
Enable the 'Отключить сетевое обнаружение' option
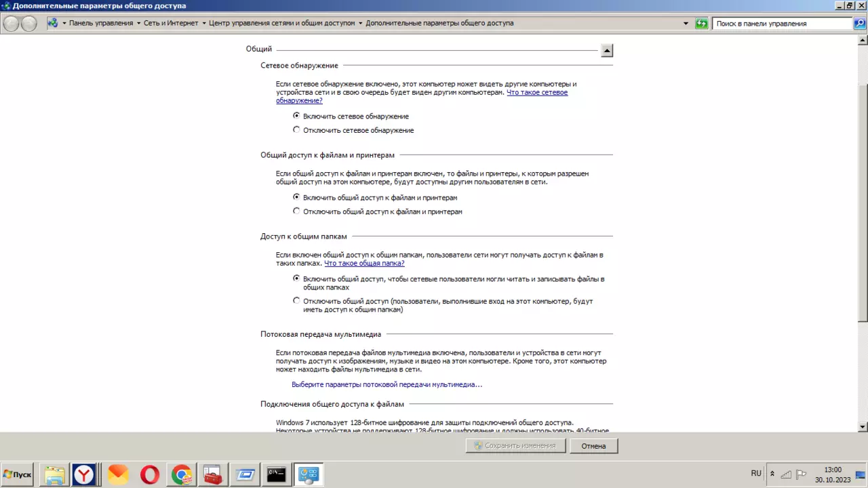click(x=296, y=129)
